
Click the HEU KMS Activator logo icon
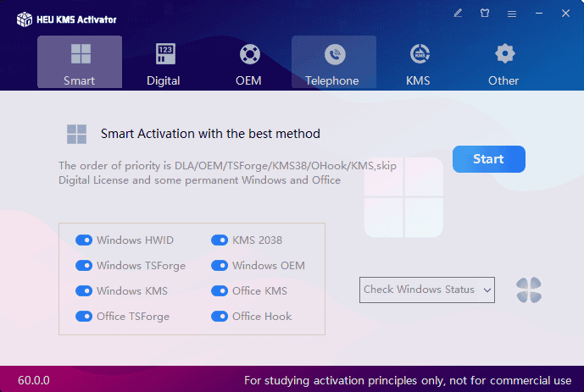[x=25, y=19]
